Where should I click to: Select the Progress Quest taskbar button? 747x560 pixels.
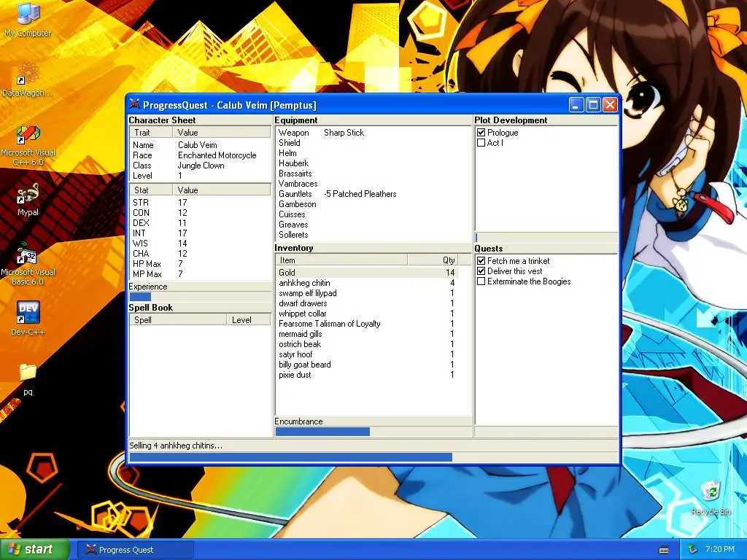pos(136,550)
